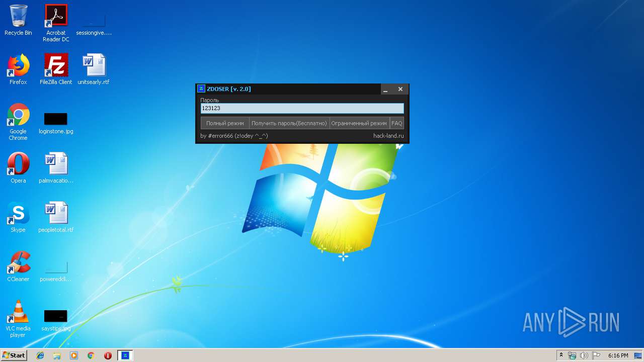This screenshot has height=362, width=644.
Task: Launch VLC media player shortcut
Action: (18, 319)
